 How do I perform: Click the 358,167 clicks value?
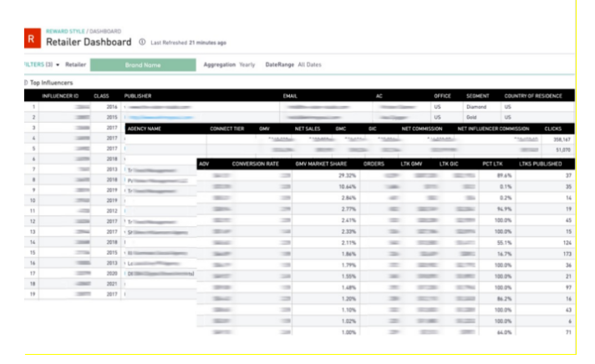coord(562,139)
